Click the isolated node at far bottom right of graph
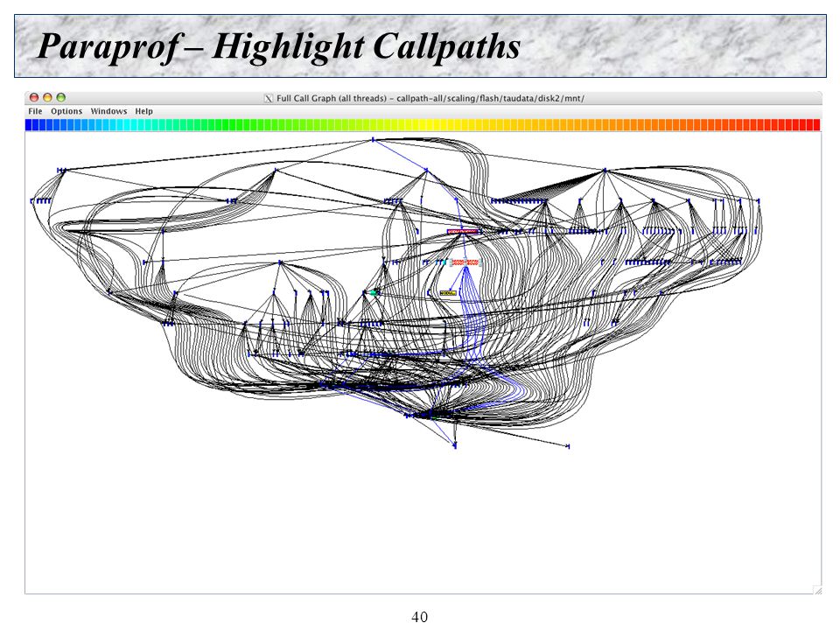 pos(568,445)
